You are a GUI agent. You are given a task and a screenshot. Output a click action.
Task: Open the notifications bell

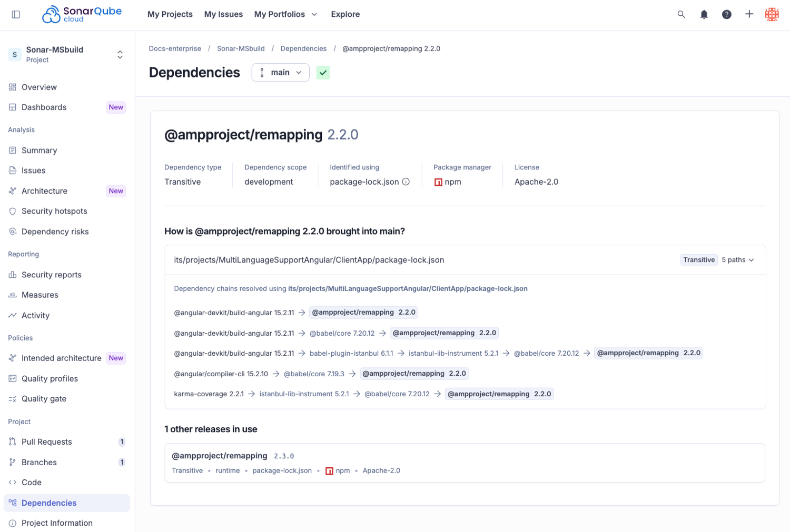pyautogui.click(x=704, y=14)
